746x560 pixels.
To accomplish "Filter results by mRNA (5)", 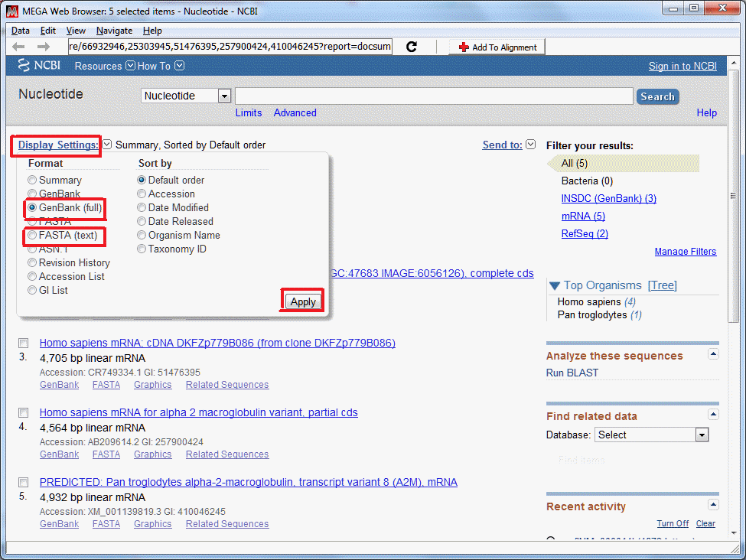I will click(x=583, y=216).
